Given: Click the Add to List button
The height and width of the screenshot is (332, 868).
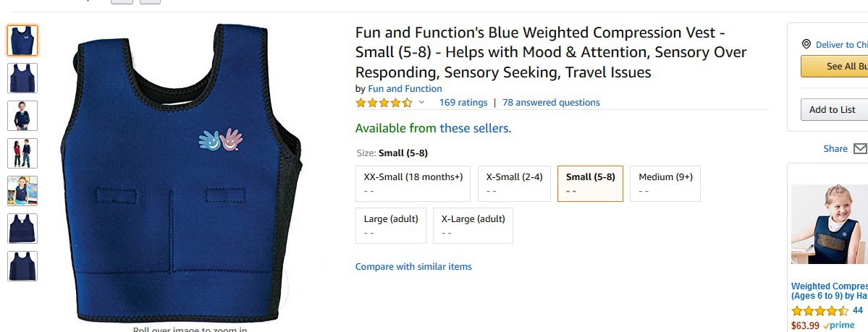Looking at the screenshot, I should (834, 110).
